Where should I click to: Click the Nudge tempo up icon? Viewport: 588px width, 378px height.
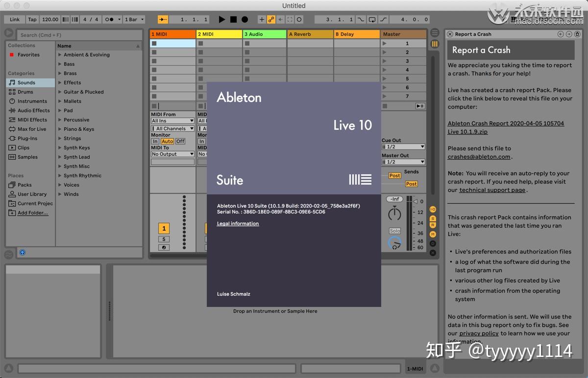[x=75, y=20]
